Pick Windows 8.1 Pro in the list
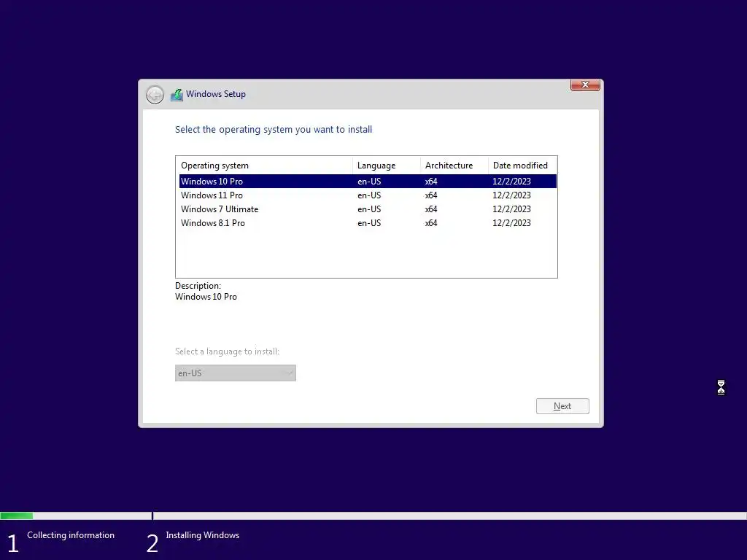This screenshot has width=747, height=560. [368, 223]
